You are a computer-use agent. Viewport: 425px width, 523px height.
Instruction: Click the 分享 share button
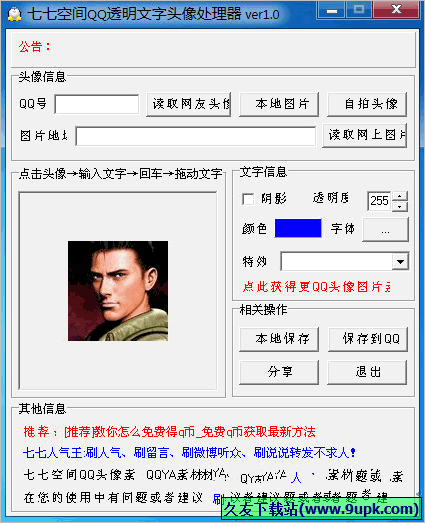tap(279, 372)
